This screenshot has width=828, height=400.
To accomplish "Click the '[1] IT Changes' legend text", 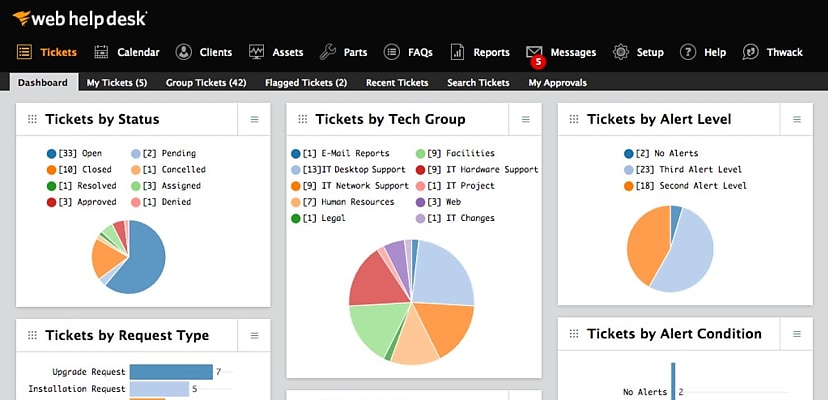I will (x=461, y=218).
